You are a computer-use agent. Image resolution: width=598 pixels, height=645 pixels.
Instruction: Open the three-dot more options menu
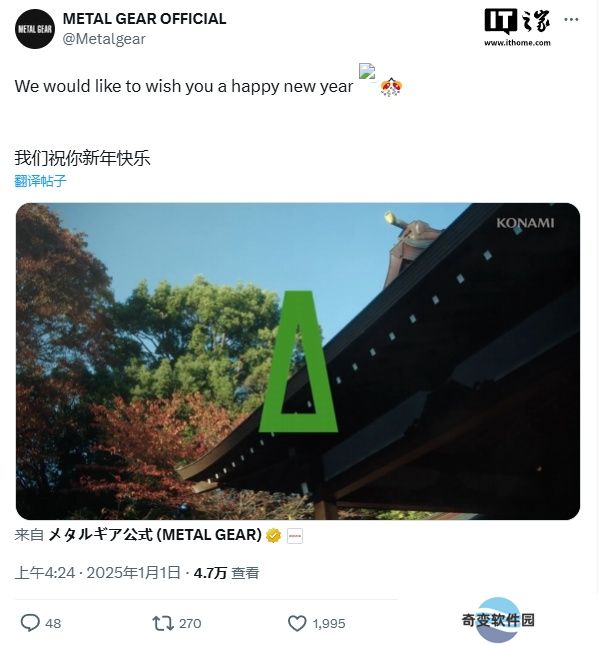571,19
